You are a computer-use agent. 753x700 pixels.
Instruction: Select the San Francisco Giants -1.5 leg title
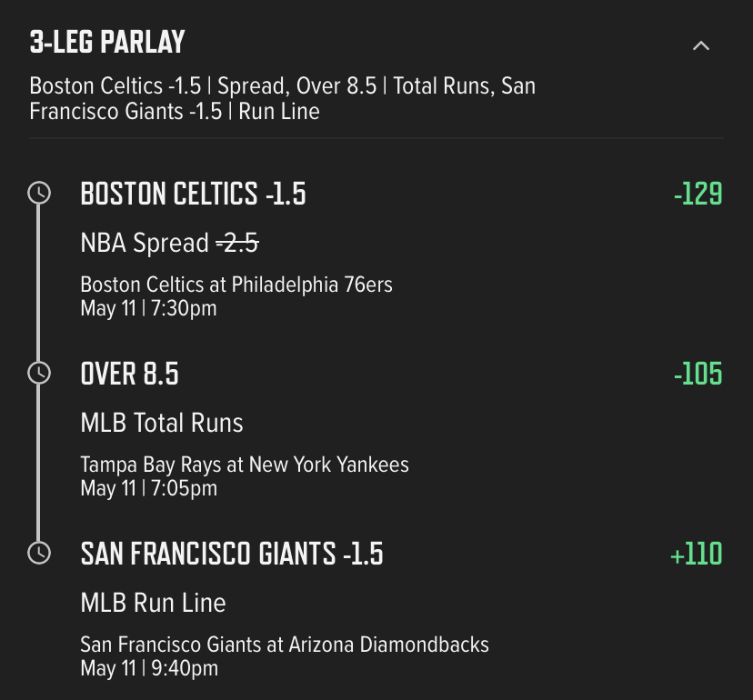[x=232, y=554]
